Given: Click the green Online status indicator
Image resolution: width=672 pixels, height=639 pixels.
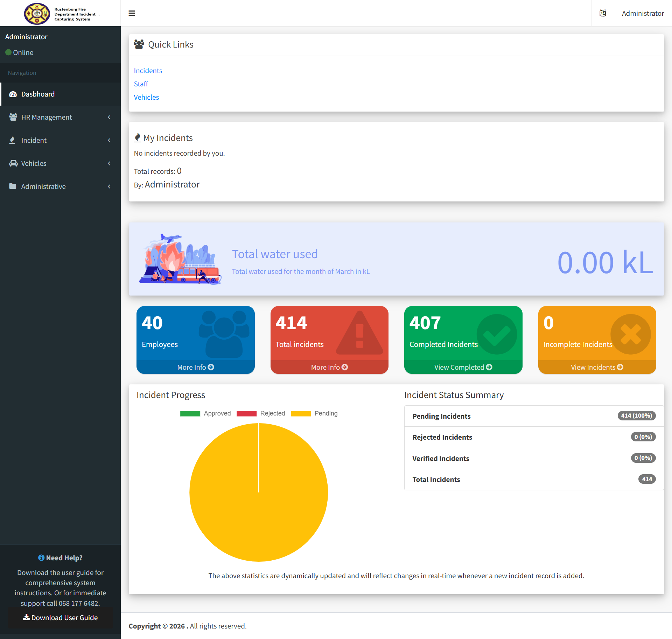Looking at the screenshot, I should pyautogui.click(x=8, y=52).
